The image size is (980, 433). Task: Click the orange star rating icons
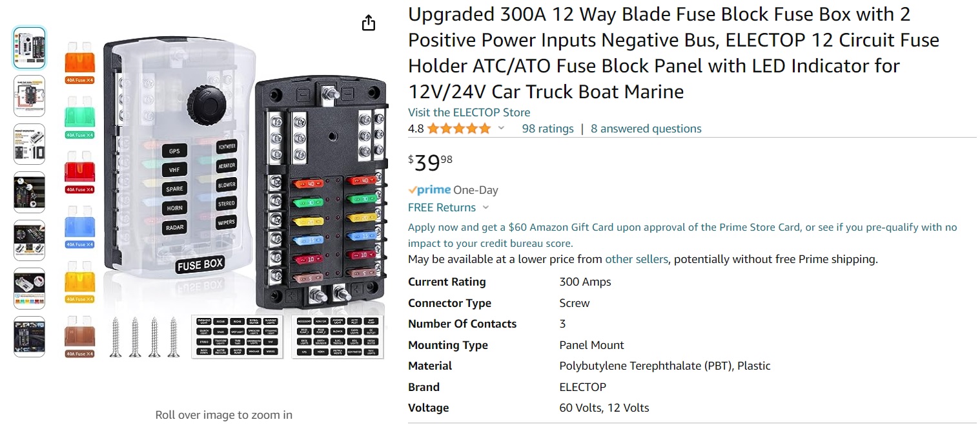click(458, 129)
